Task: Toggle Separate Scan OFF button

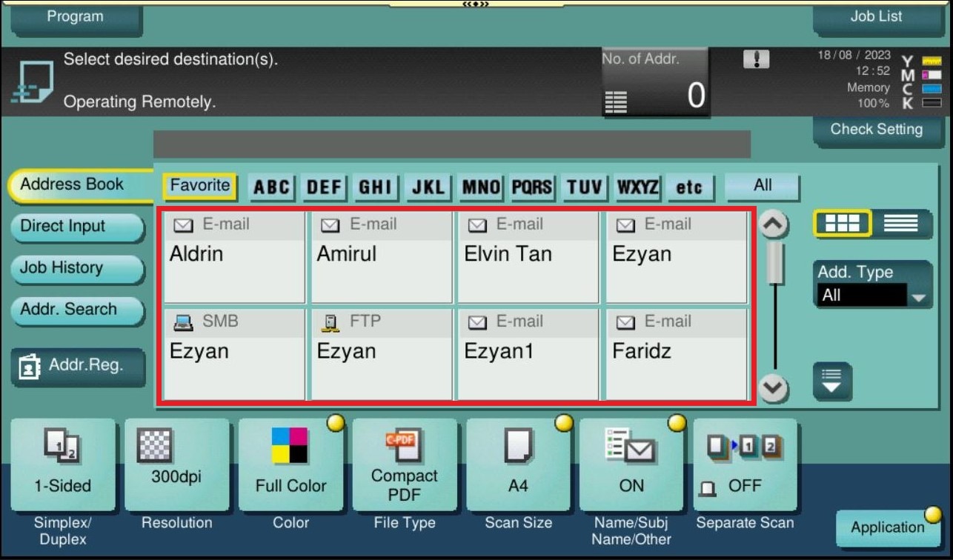Action: 744,464
